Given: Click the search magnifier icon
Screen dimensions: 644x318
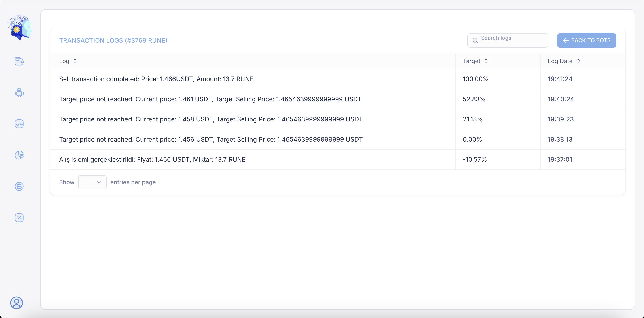Looking at the screenshot, I should [x=475, y=40].
